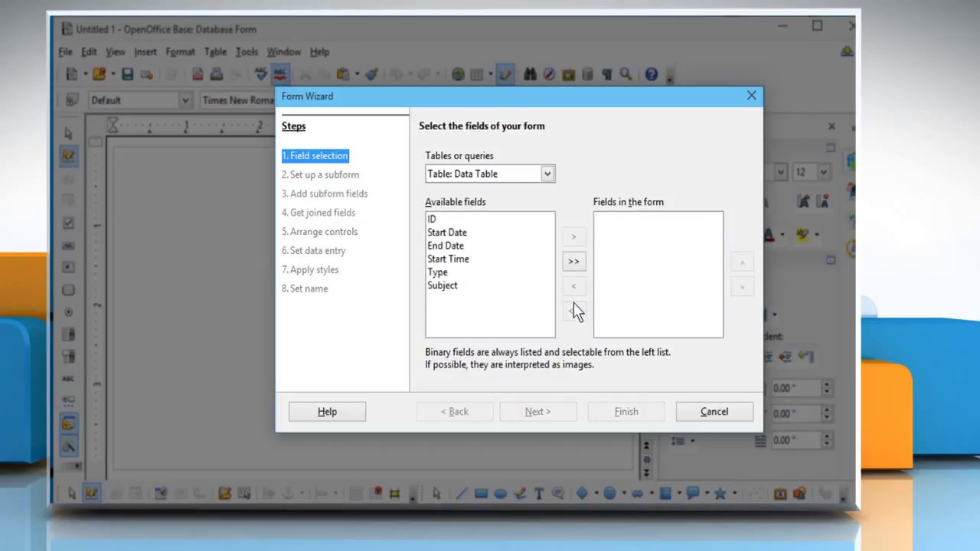The width and height of the screenshot is (980, 551).
Task: Open Find & Replace binoculars icon
Action: click(530, 74)
